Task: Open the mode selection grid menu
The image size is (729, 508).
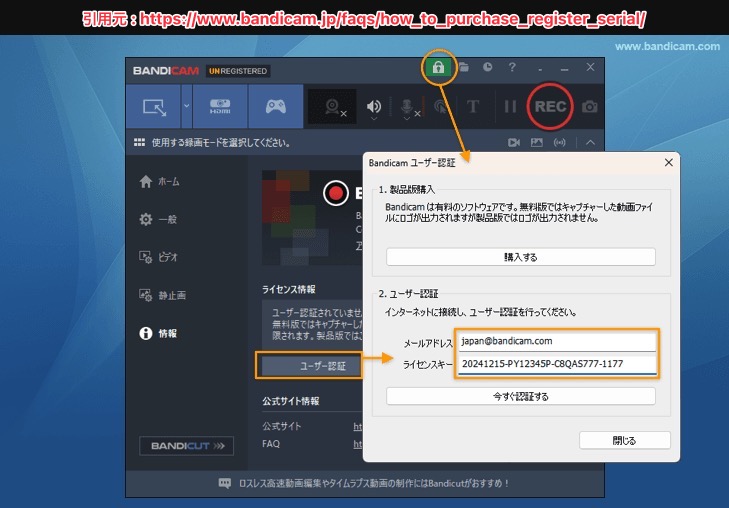Action: coord(139,143)
